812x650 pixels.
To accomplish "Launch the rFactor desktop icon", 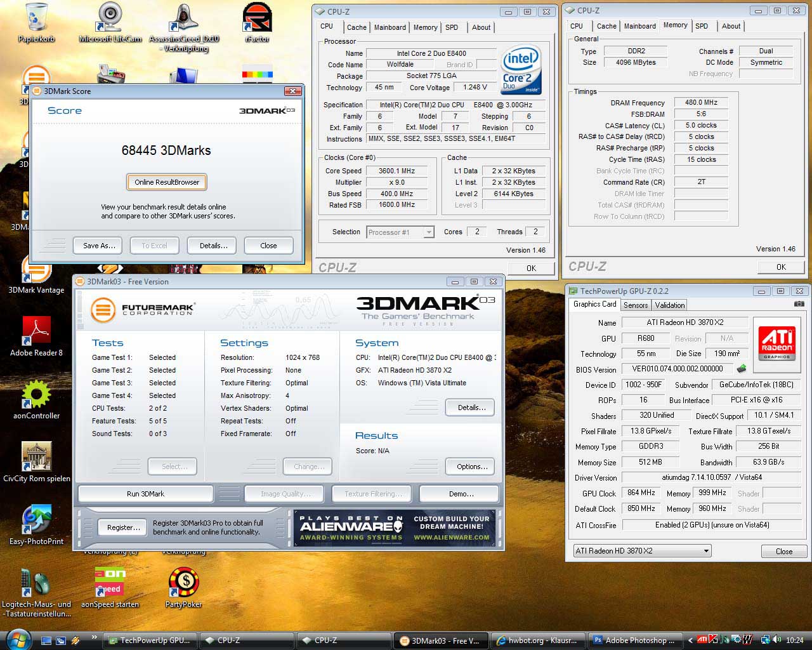I will pyautogui.click(x=258, y=22).
